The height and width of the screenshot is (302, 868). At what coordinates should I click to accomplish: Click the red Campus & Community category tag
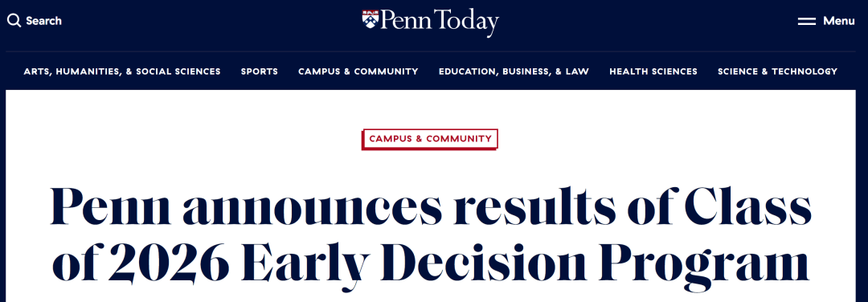(x=430, y=139)
